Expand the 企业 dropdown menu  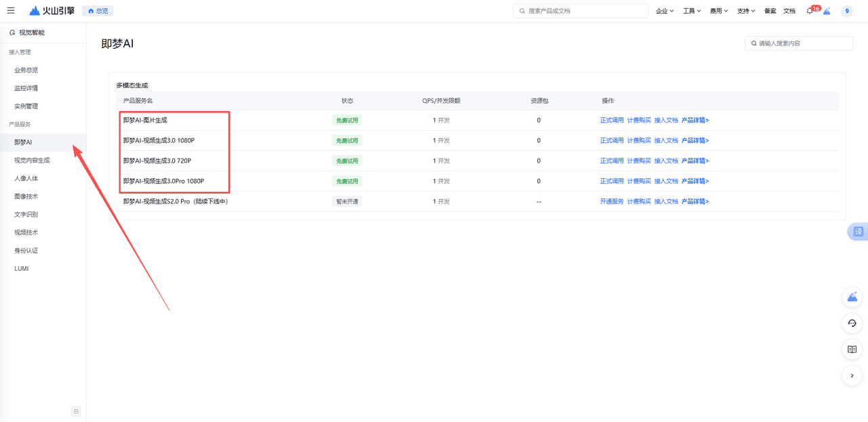[665, 11]
